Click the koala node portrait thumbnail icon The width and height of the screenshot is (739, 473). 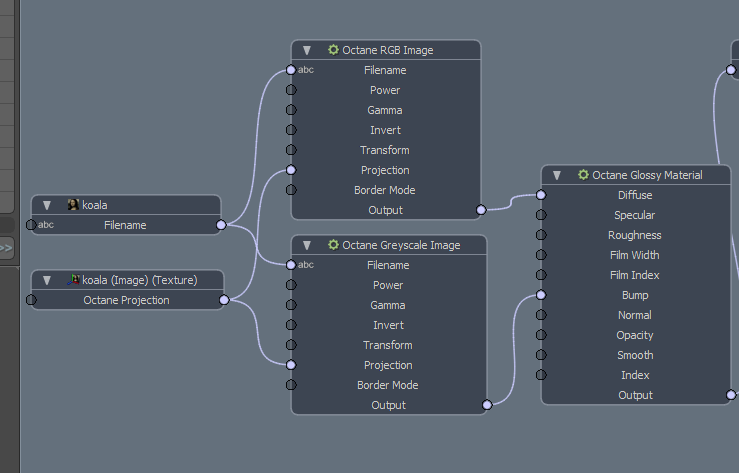73,204
